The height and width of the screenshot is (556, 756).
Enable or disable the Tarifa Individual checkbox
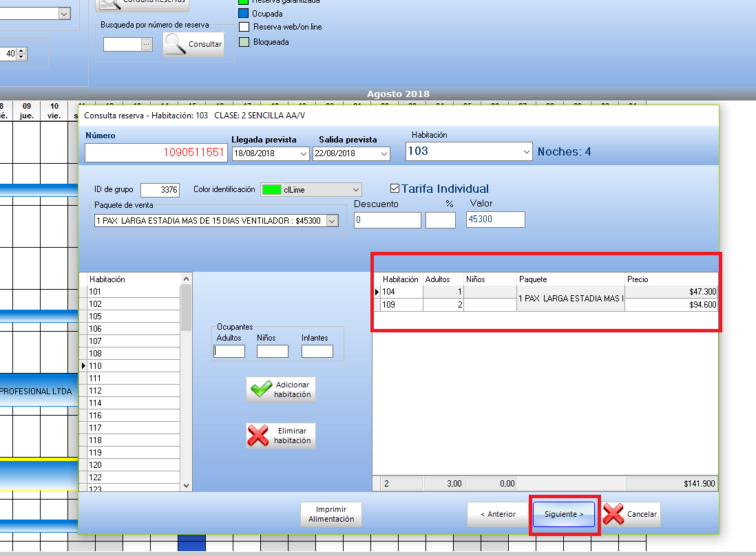pyautogui.click(x=395, y=189)
